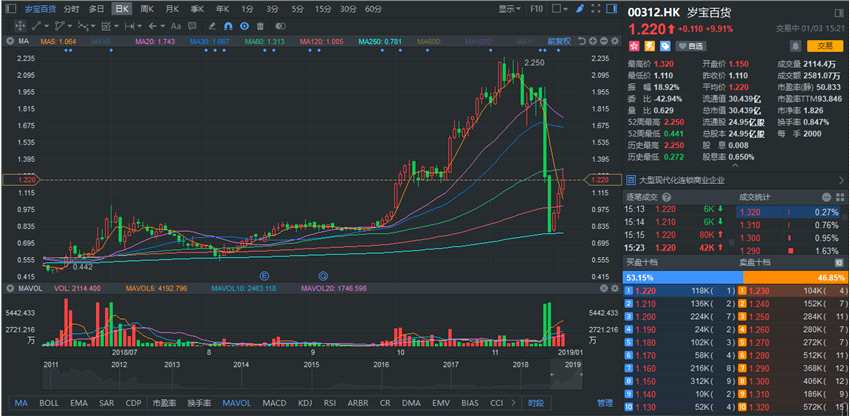Select the 周K weekly chart tab
This screenshot has width=850, height=416.
[147, 9]
